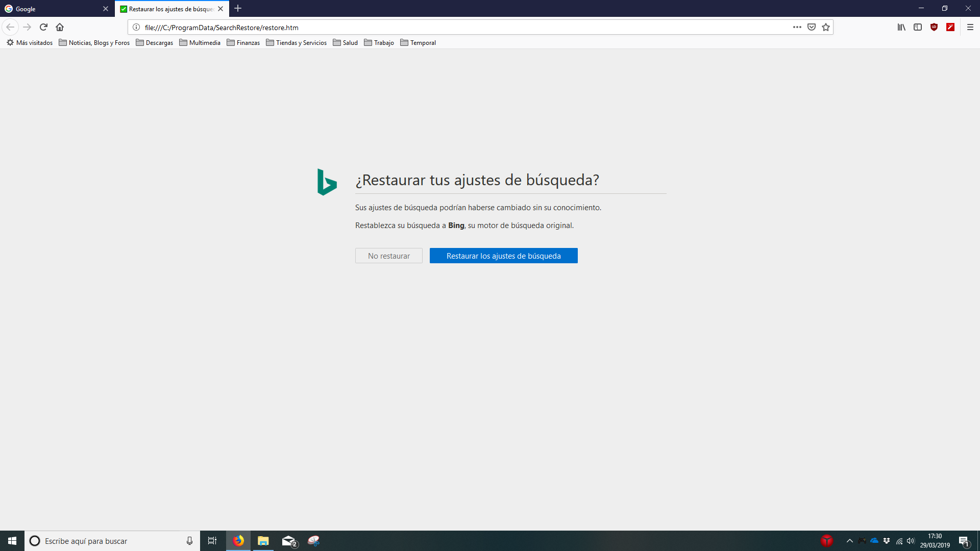Open Firefox hamburger menu
This screenshot has height=551, width=980.
click(x=970, y=27)
